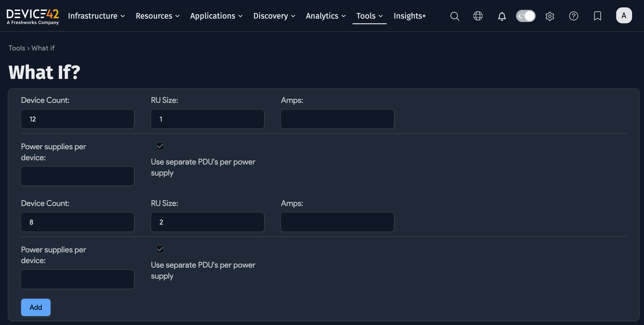
Task: Open the Insights+ menu item
Action: pos(410,16)
